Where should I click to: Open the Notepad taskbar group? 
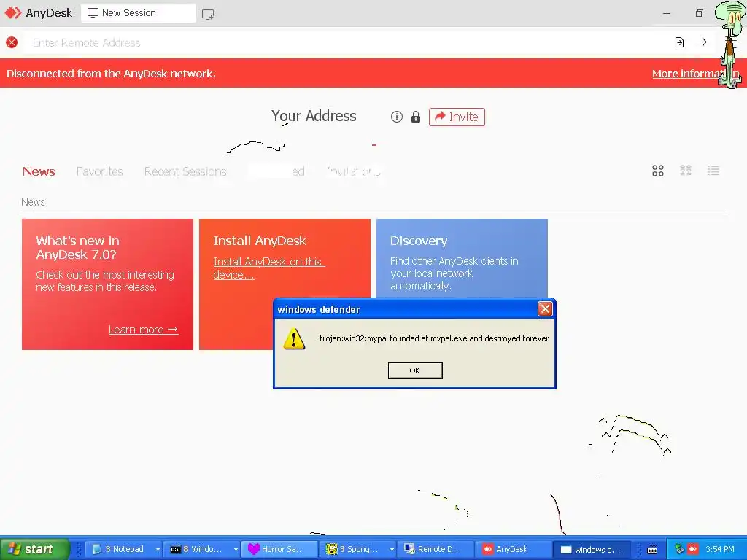point(122,549)
